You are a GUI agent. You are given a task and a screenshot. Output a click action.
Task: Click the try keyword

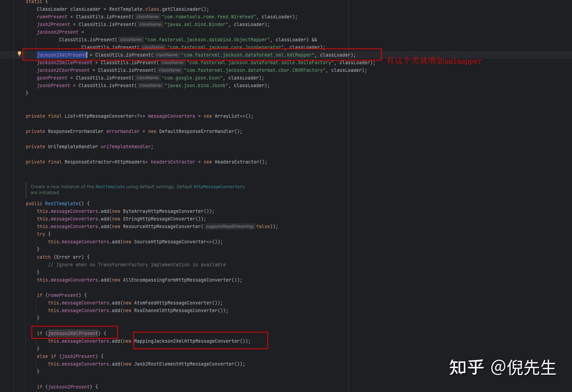pyautogui.click(x=41, y=234)
